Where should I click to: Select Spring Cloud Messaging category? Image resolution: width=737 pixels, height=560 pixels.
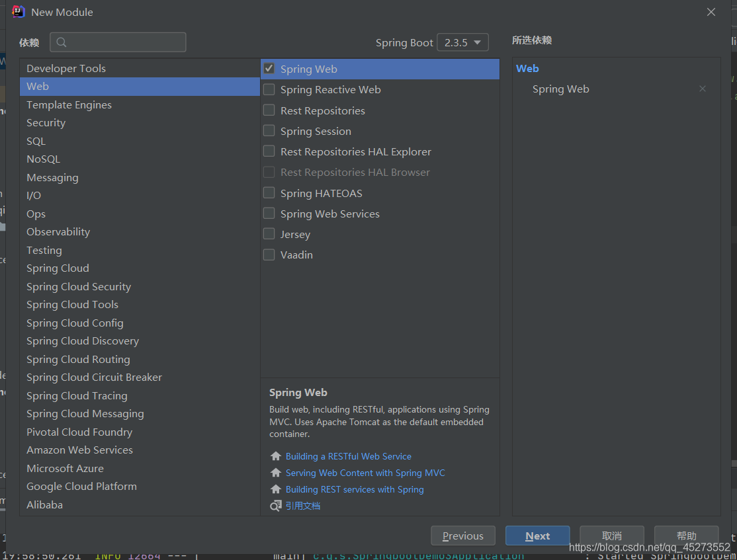140,414
